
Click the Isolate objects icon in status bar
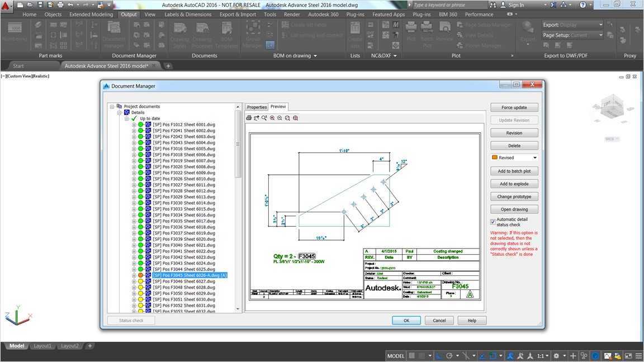click(x=584, y=356)
